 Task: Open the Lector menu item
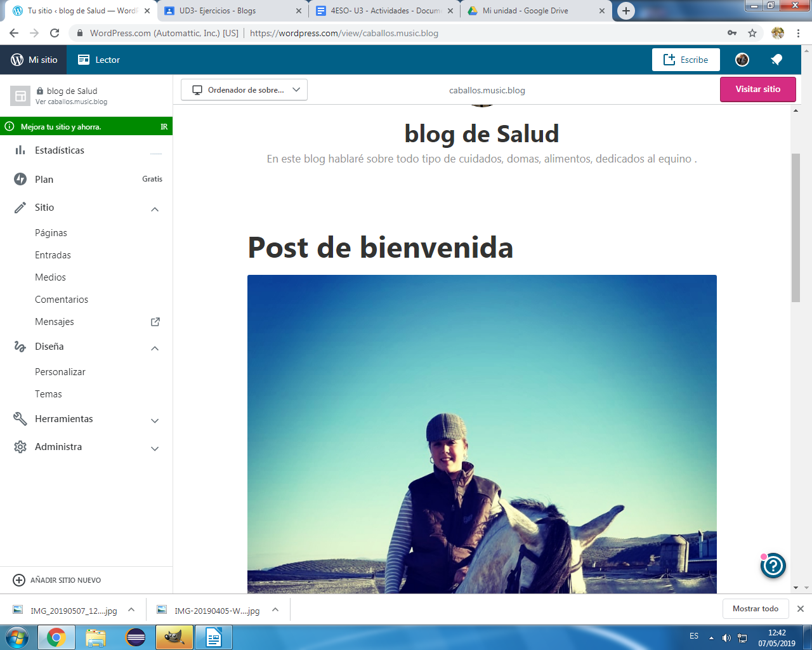click(99, 60)
